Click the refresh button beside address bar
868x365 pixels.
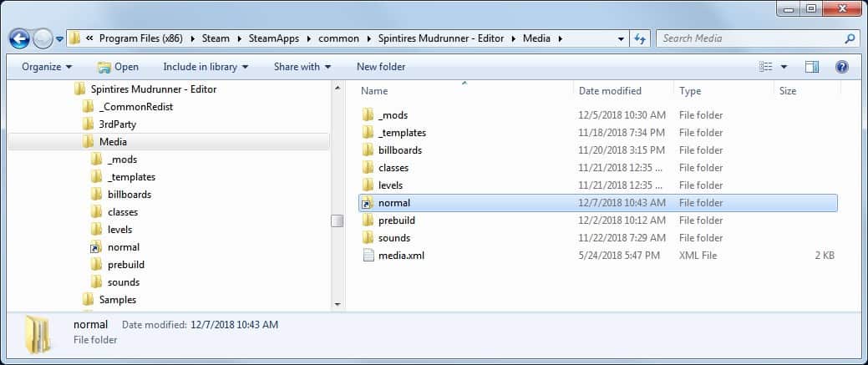click(641, 38)
